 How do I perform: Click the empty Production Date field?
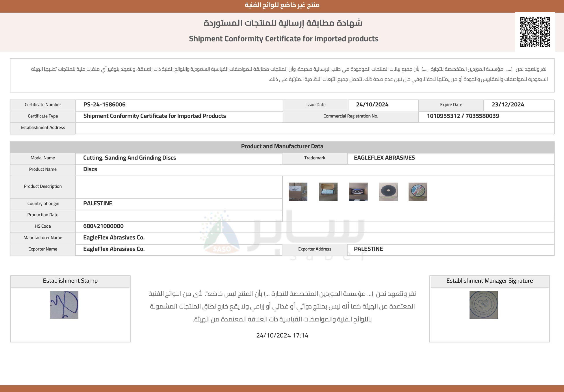point(179,216)
